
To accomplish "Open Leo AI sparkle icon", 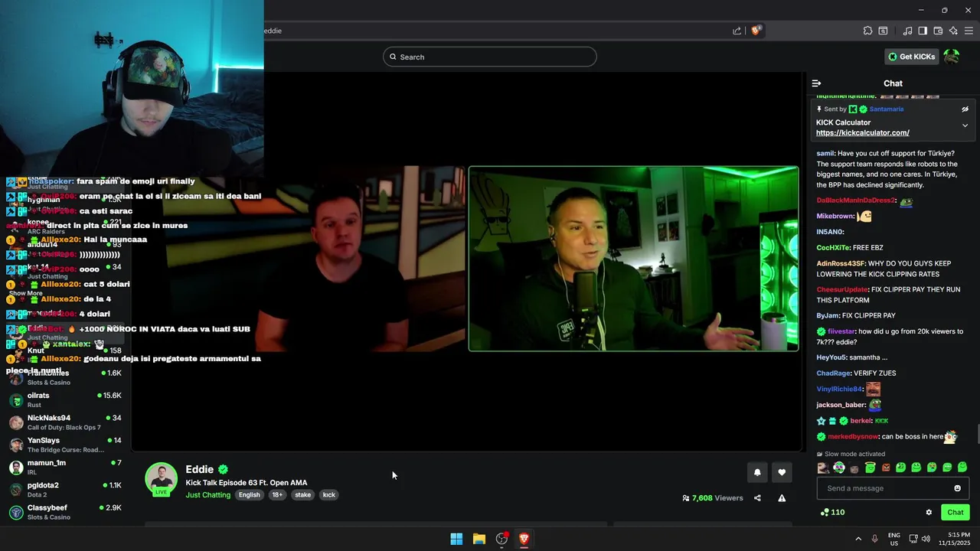I will click(953, 31).
